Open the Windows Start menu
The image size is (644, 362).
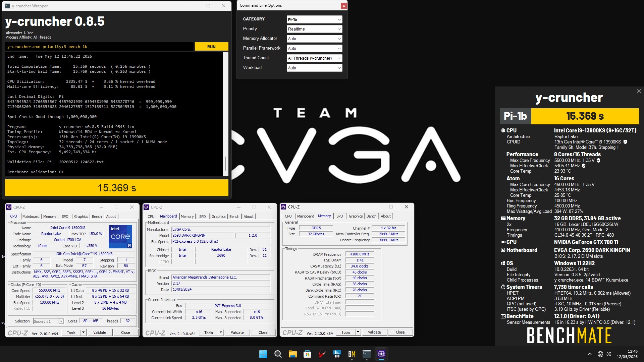tap(263, 354)
